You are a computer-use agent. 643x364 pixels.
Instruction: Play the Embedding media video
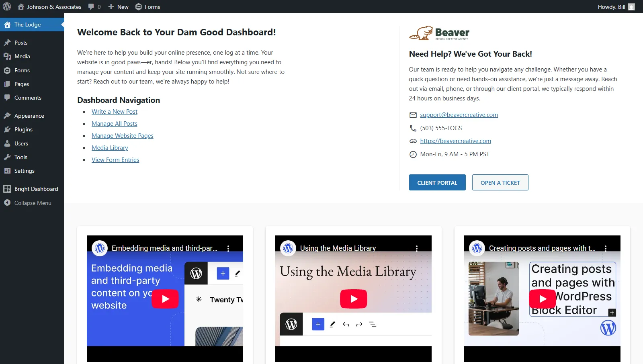pyautogui.click(x=165, y=299)
